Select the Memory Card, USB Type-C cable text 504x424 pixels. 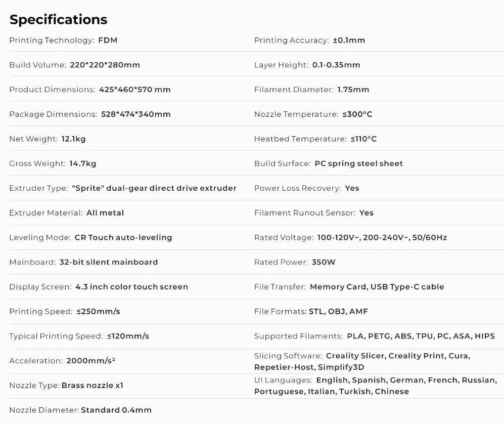point(377,287)
